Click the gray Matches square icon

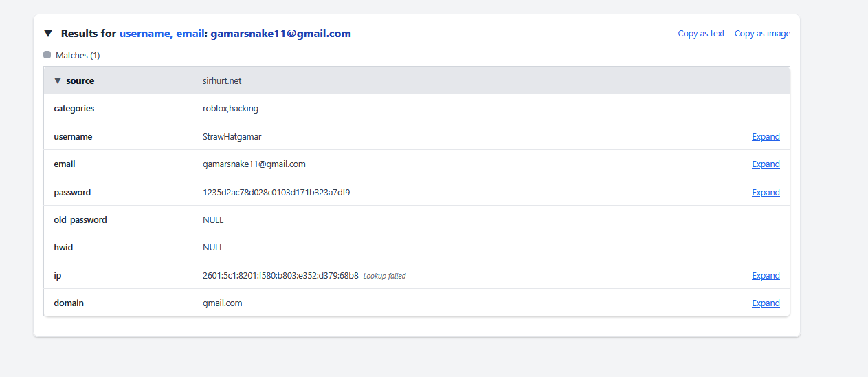47,55
